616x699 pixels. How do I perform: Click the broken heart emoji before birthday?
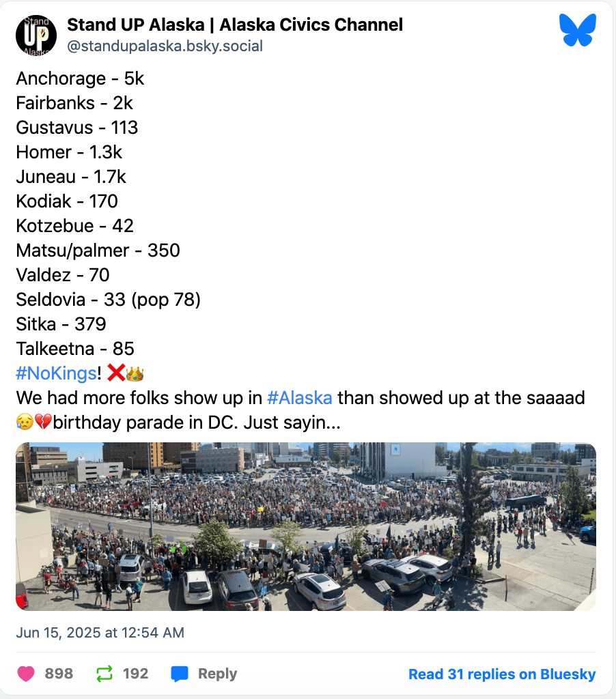tap(43, 423)
